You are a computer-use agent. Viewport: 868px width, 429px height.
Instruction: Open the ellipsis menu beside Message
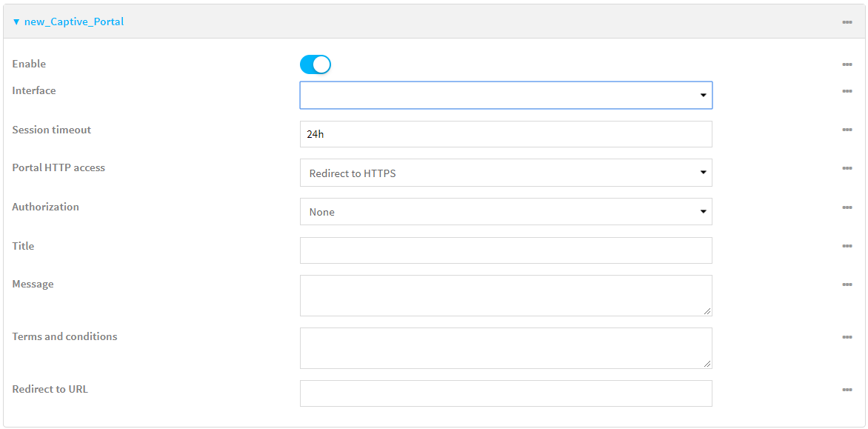click(x=847, y=284)
